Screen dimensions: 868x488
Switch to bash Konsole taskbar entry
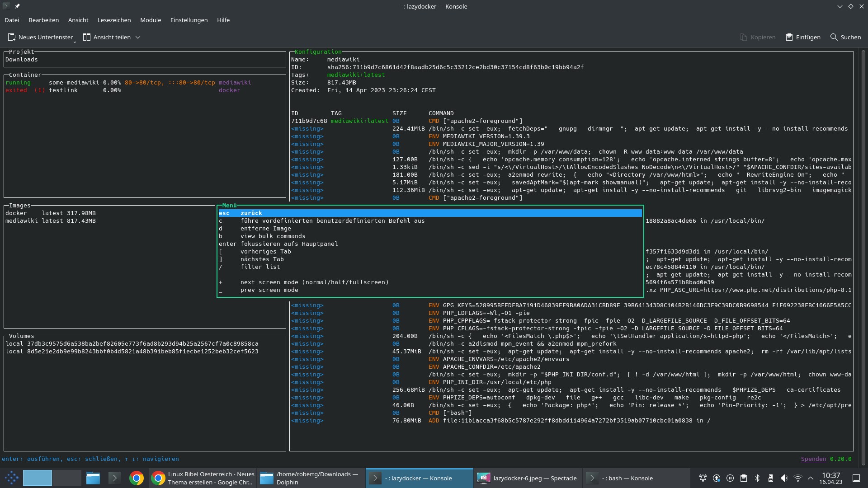pyautogui.click(x=637, y=478)
